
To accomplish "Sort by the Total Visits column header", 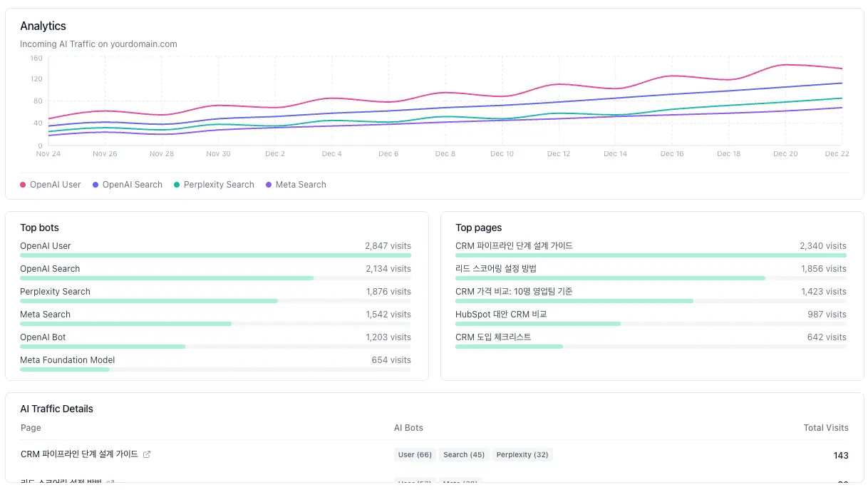I will (826, 428).
